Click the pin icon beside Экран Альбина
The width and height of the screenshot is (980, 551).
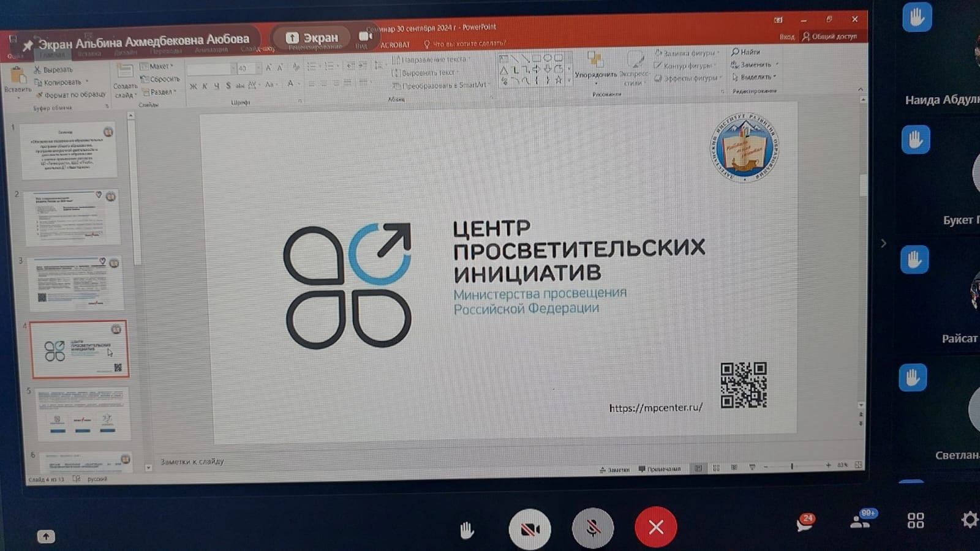point(27,45)
